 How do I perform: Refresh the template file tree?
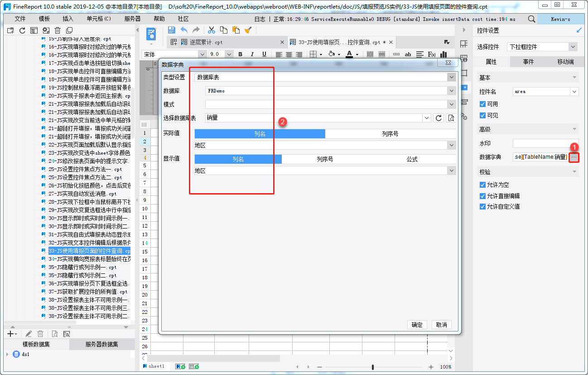(22, 30)
